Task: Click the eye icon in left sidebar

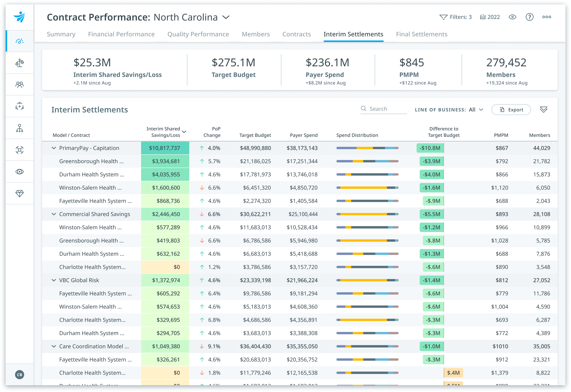Action: tap(20, 172)
